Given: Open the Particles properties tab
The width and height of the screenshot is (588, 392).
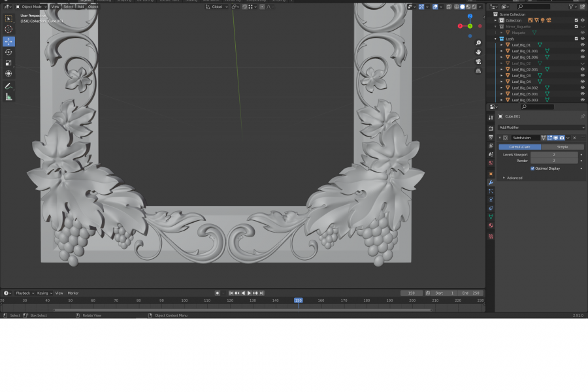Looking at the screenshot, I should coord(491,191).
